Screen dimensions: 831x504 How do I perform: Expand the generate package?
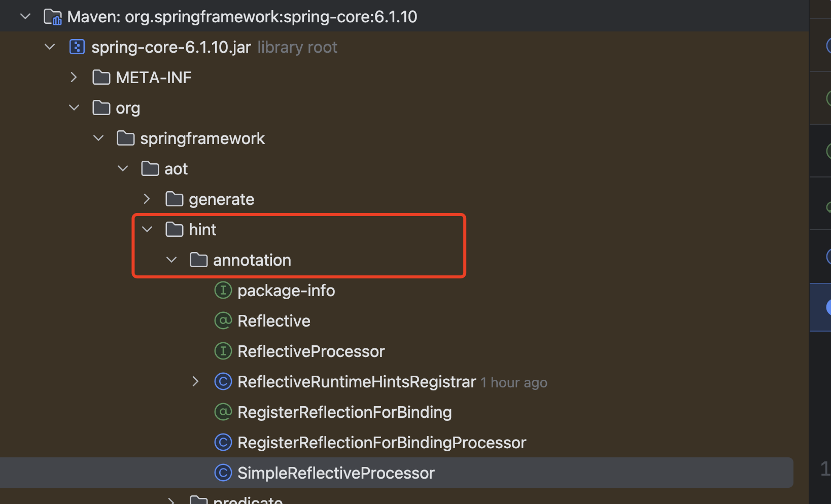[x=147, y=199]
